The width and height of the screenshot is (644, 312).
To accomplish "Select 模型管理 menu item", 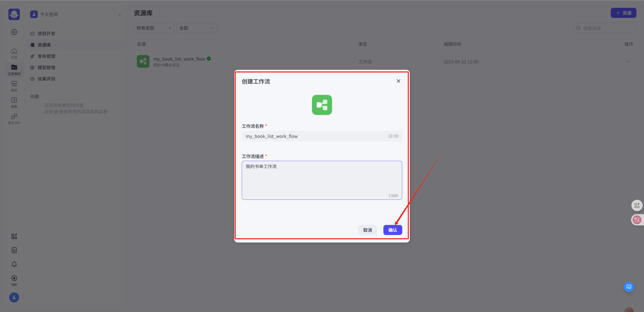I will (x=46, y=67).
